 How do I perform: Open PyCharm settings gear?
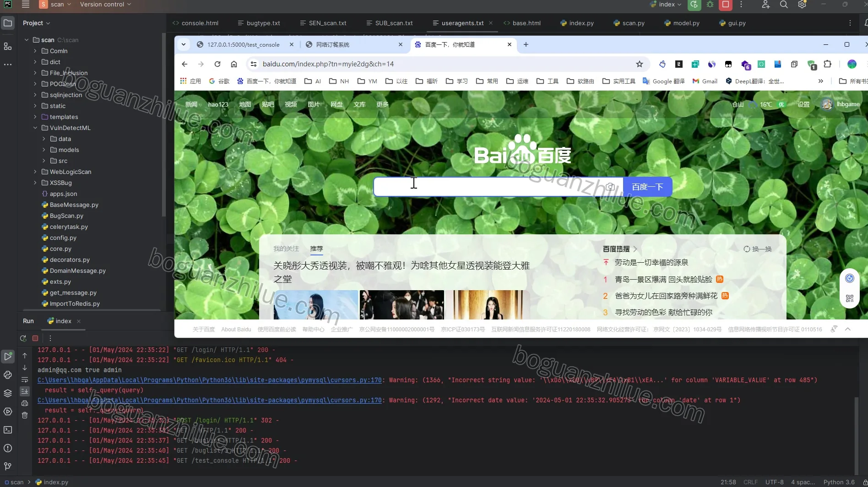[x=802, y=5]
